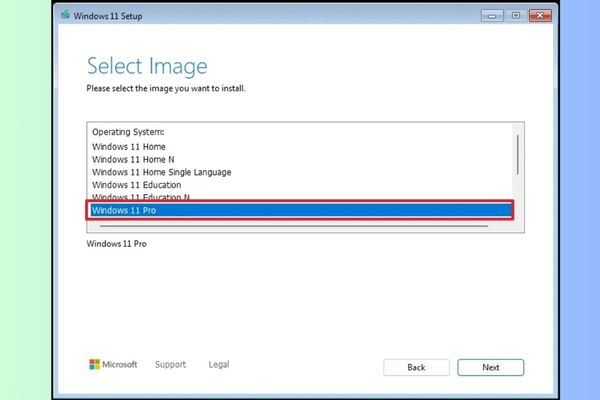This screenshot has height=400, width=600.
Task: Open the Support link
Action: tap(170, 364)
